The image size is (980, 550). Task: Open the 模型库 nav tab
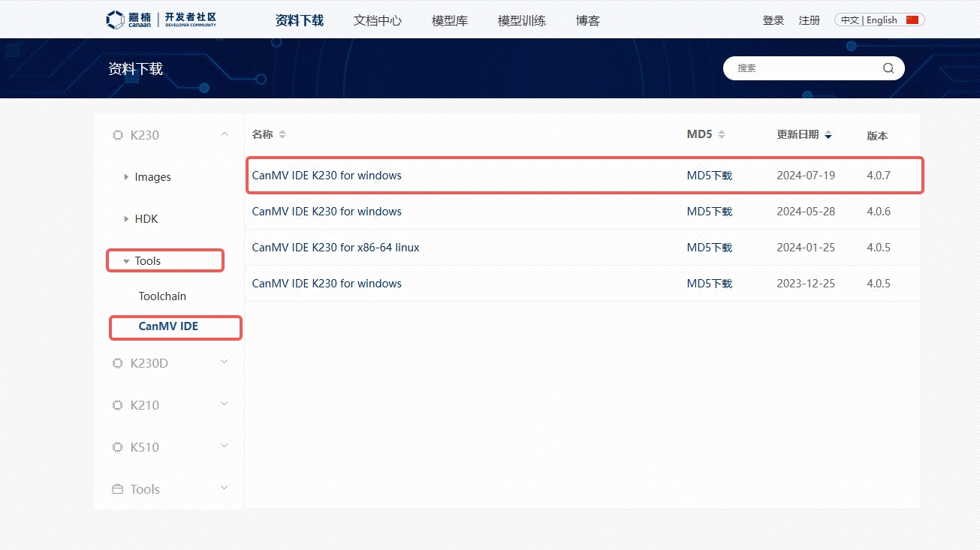(450, 20)
